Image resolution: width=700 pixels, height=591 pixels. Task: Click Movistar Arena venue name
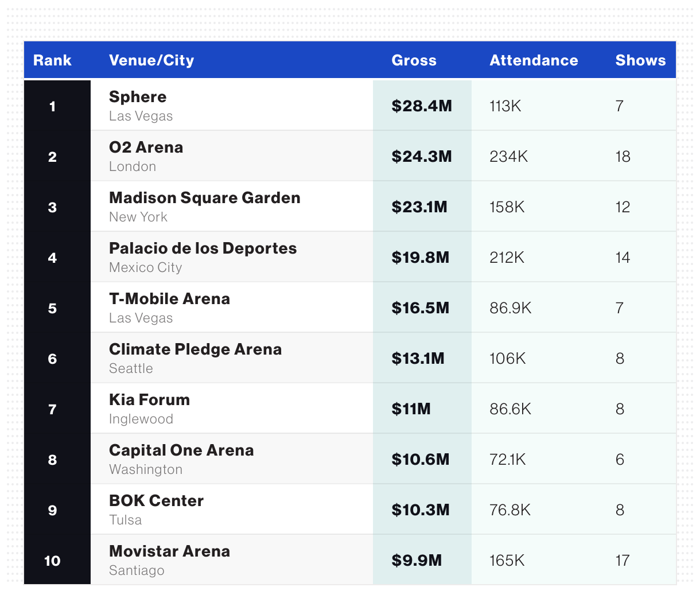[169, 551]
